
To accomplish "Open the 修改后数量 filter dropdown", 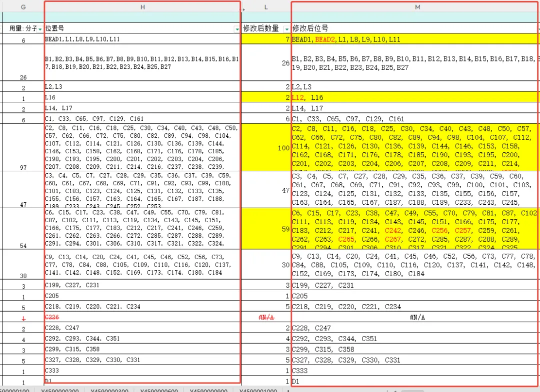I will [x=286, y=29].
